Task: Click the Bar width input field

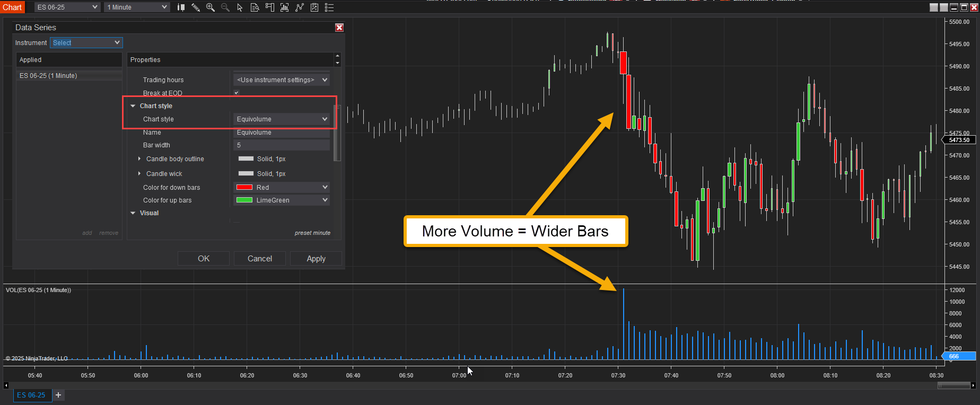Action: coord(282,145)
